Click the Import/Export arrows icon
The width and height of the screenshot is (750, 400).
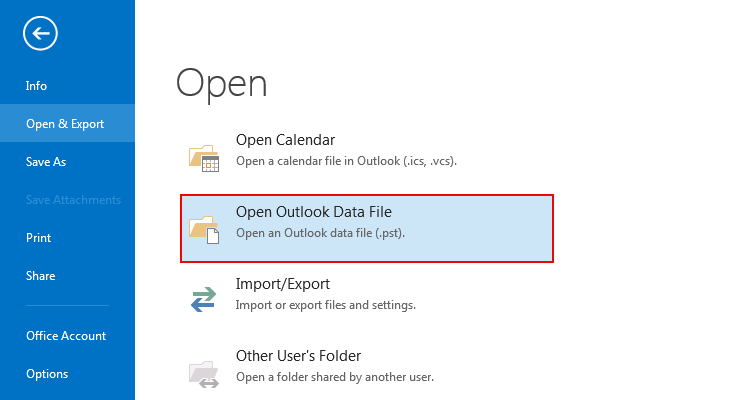tap(204, 299)
